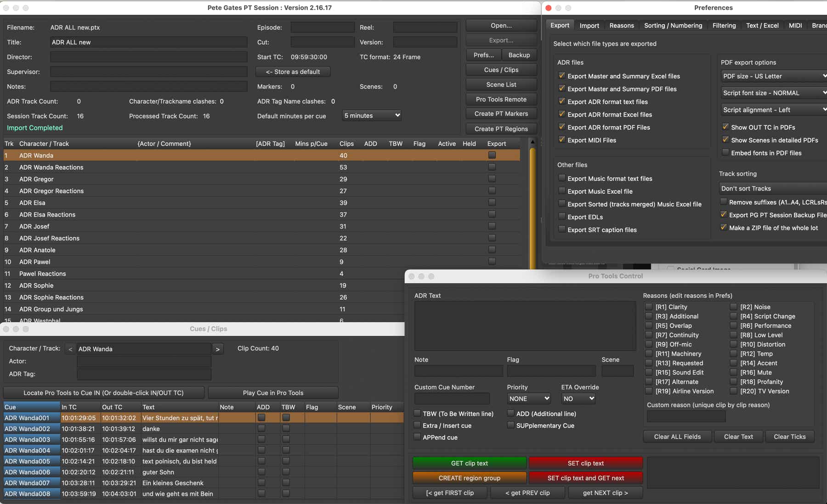The image size is (827, 504).
Task: Open the MIDI preferences tab
Action: pyautogui.click(x=795, y=26)
